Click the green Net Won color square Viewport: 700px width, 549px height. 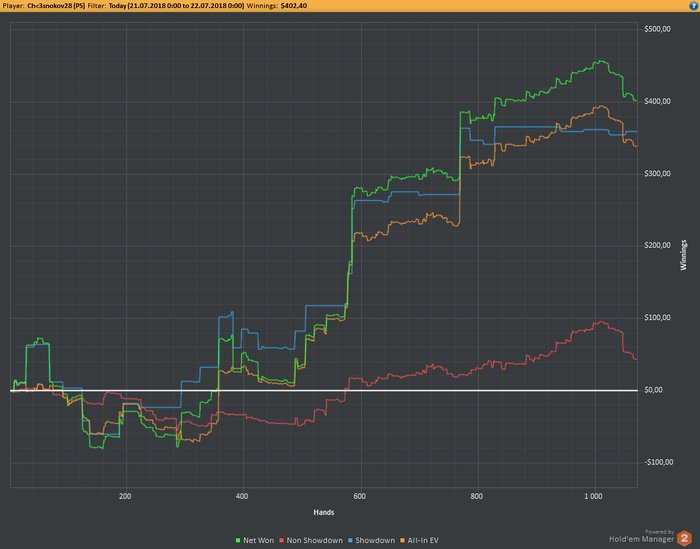(238, 541)
